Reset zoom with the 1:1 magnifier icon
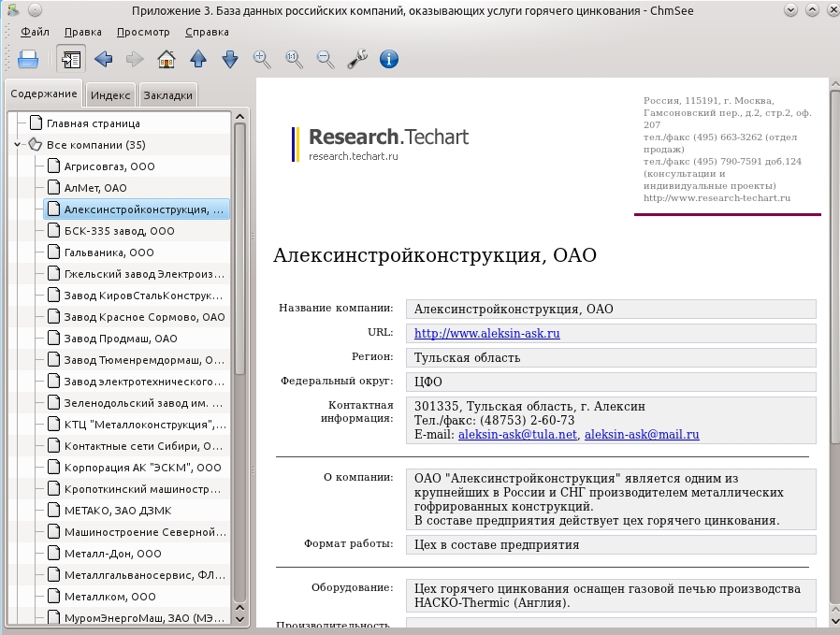The height and width of the screenshot is (635, 840). coord(294,59)
